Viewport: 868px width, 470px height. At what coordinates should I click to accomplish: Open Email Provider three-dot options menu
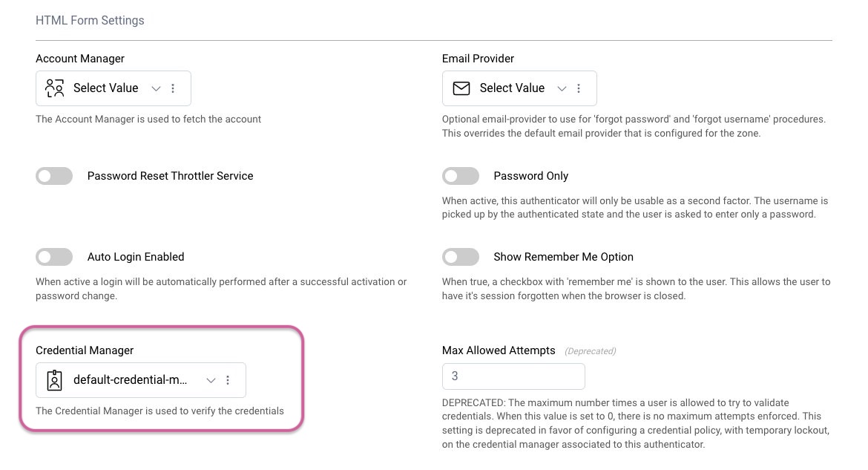click(x=579, y=88)
